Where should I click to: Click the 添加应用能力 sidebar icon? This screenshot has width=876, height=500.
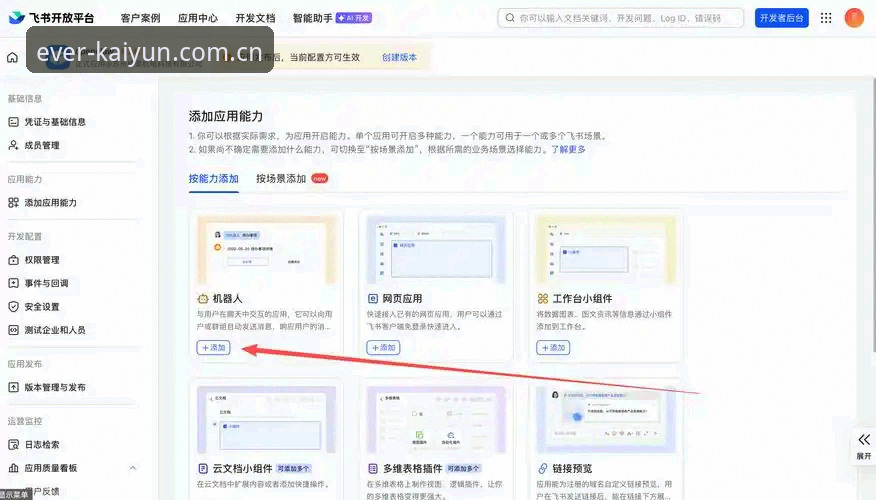click(x=13, y=203)
